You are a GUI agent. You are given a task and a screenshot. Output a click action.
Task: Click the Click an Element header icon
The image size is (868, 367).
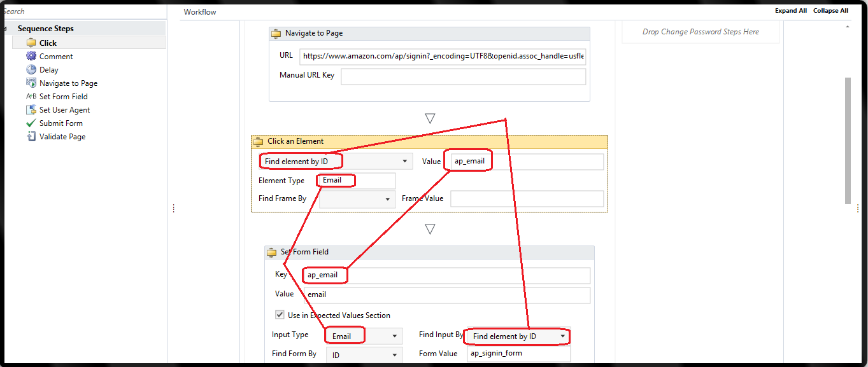click(258, 142)
